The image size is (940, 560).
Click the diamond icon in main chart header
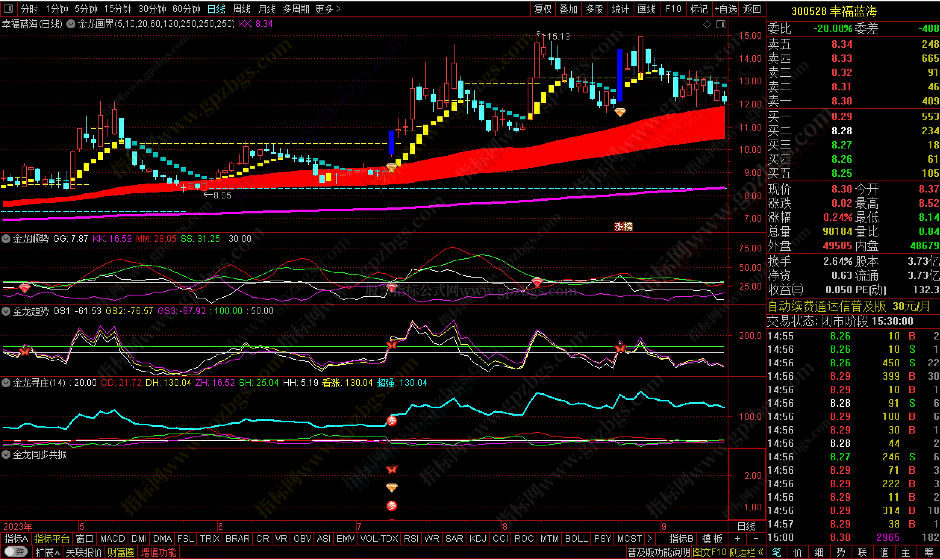pos(707,25)
